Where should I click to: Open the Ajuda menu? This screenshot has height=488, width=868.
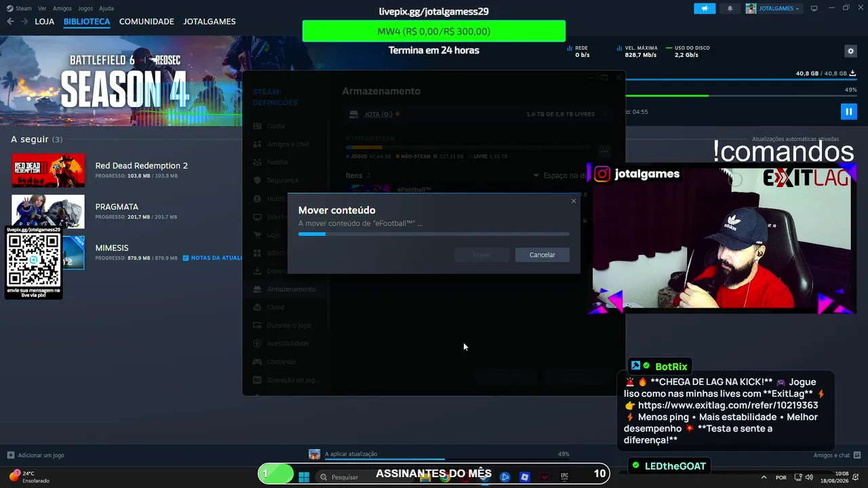point(106,8)
